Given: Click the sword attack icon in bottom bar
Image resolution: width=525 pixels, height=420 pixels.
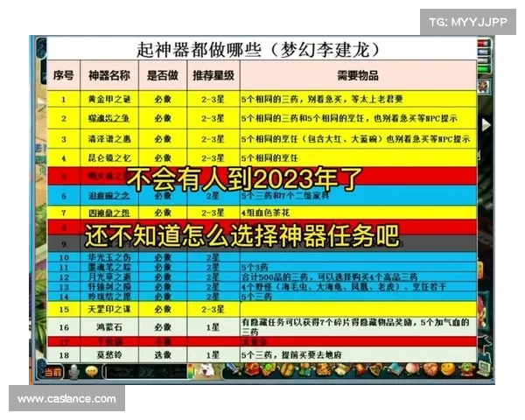Looking at the screenshot, I should [232, 370].
